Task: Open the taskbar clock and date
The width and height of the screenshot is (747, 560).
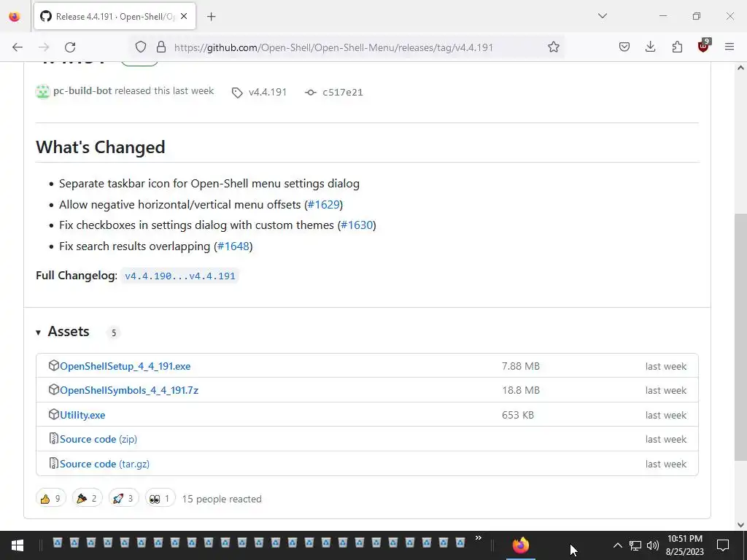Action: pos(684,545)
